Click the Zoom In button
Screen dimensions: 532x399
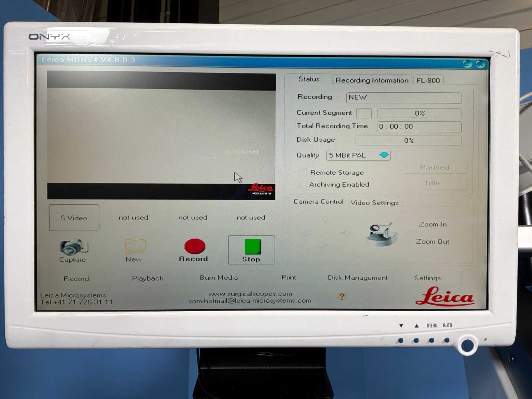(432, 224)
